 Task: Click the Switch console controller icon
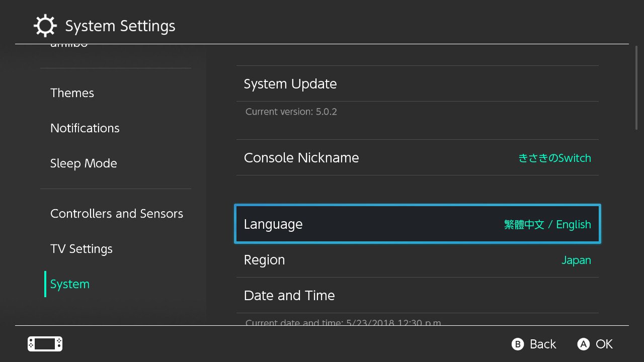45,344
